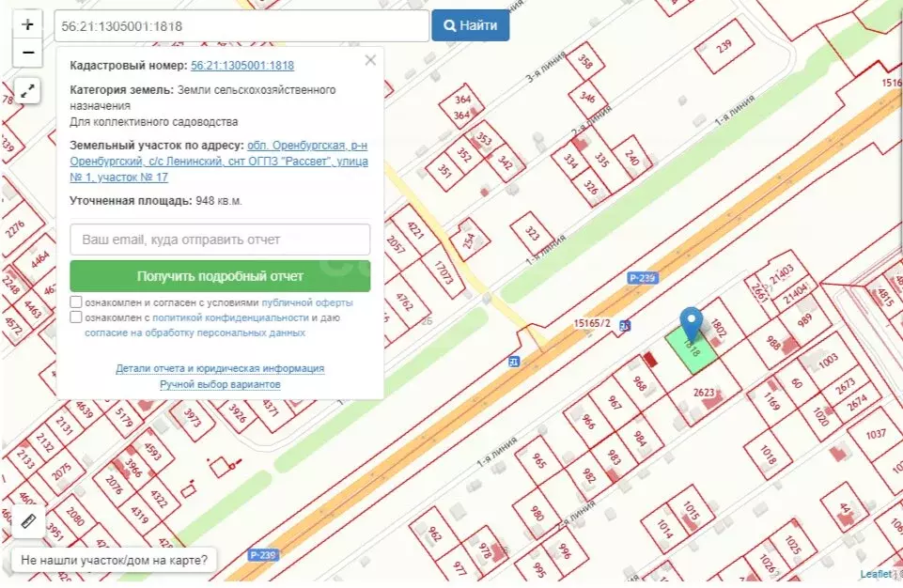Zoom out on the map

(x=27, y=53)
